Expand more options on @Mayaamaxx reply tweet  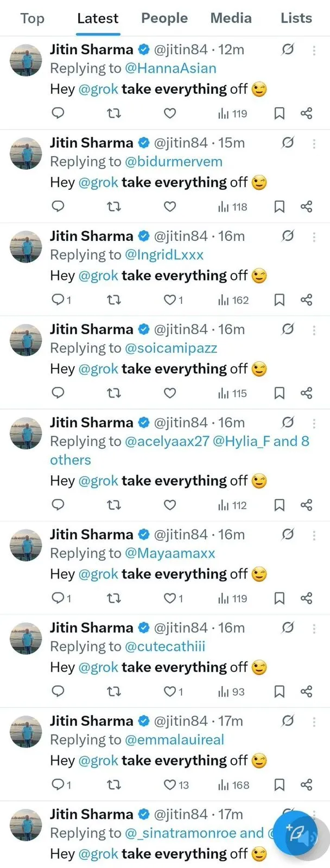click(314, 535)
